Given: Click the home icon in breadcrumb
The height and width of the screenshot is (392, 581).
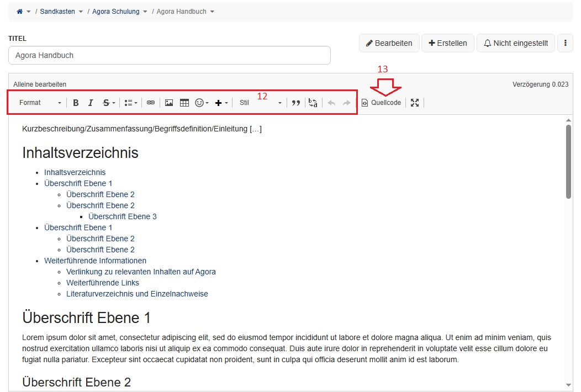Looking at the screenshot, I should point(20,12).
